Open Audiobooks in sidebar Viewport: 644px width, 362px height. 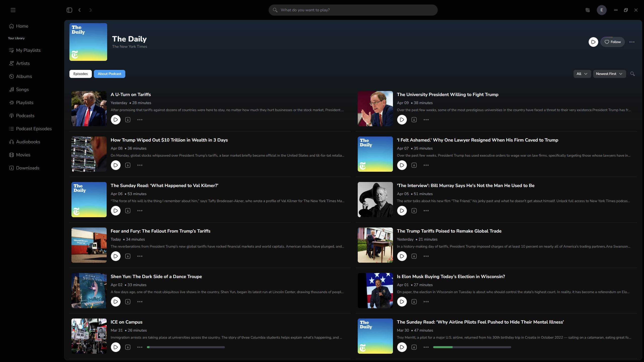coord(25,142)
